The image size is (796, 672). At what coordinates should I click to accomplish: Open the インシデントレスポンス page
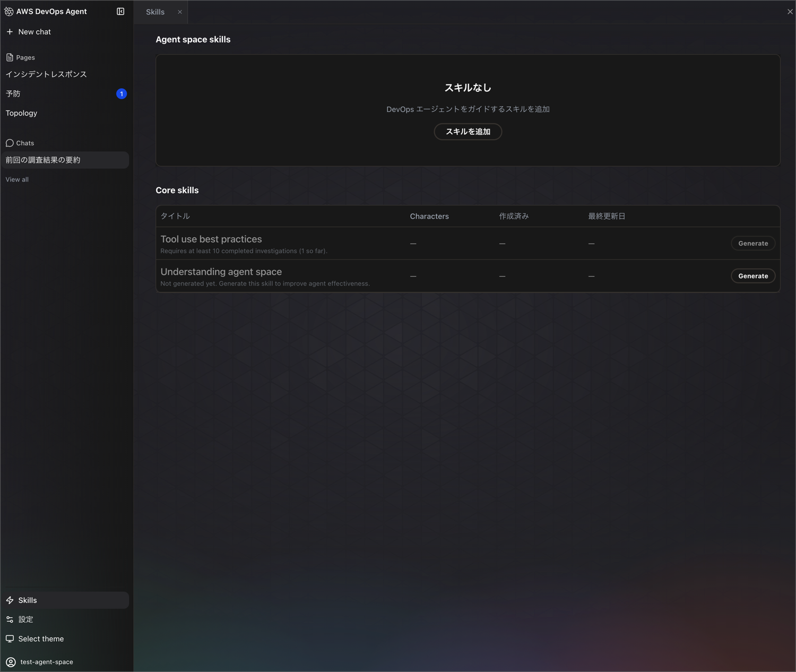click(x=46, y=74)
